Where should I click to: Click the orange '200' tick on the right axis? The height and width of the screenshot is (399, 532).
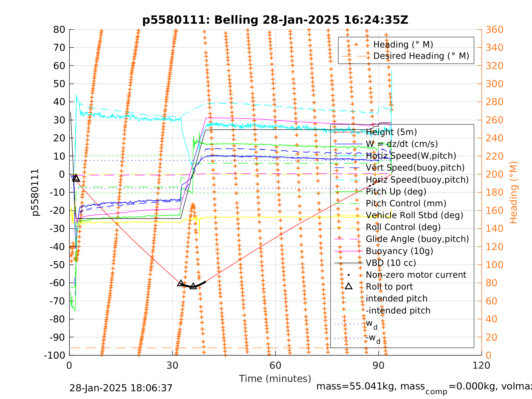pos(494,174)
